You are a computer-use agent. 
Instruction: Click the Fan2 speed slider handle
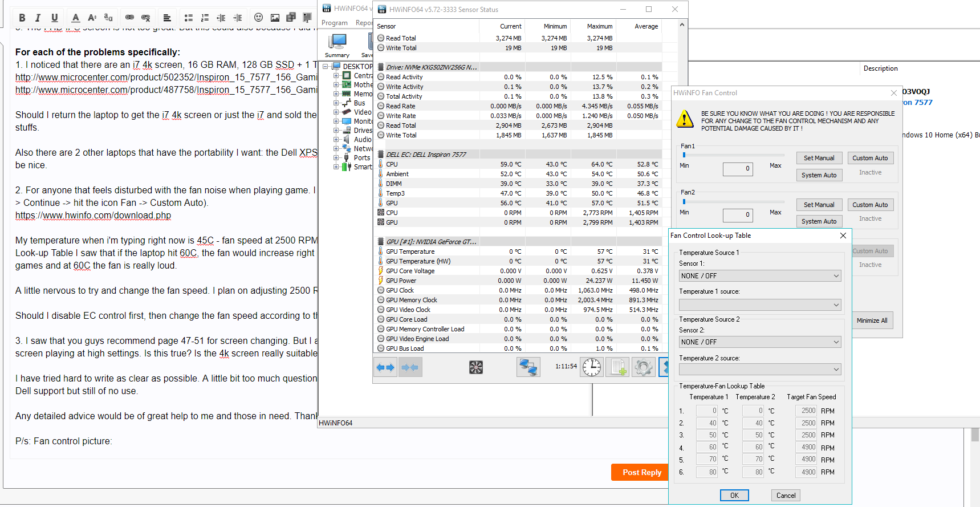coord(684,201)
